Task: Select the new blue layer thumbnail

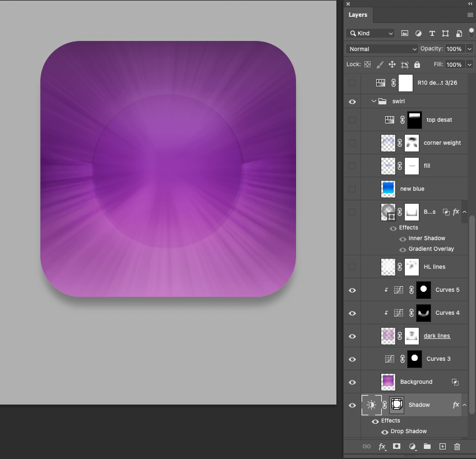Action: [388, 189]
